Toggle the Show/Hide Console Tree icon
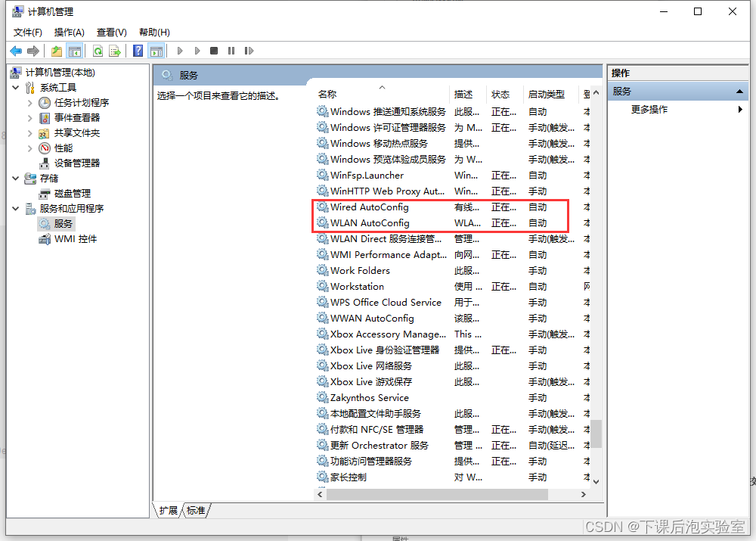Viewport: 756px width, 541px height. coord(75,51)
